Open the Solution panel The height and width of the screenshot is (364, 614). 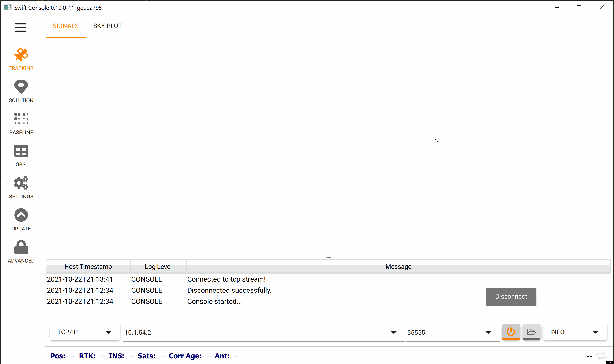pos(21,91)
